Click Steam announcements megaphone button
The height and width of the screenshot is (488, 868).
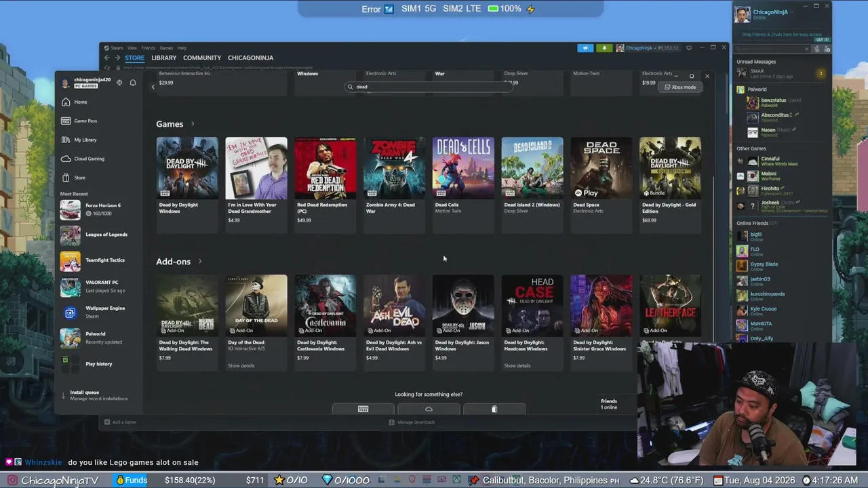click(x=585, y=48)
